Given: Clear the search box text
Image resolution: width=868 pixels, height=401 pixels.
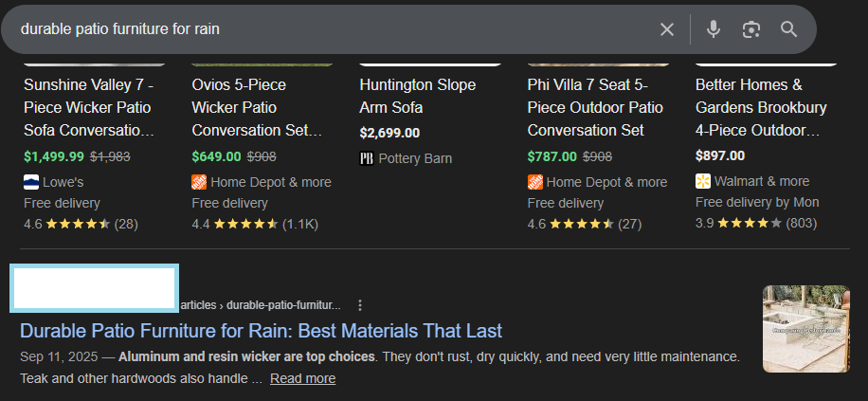Looking at the screenshot, I should pos(667,29).
